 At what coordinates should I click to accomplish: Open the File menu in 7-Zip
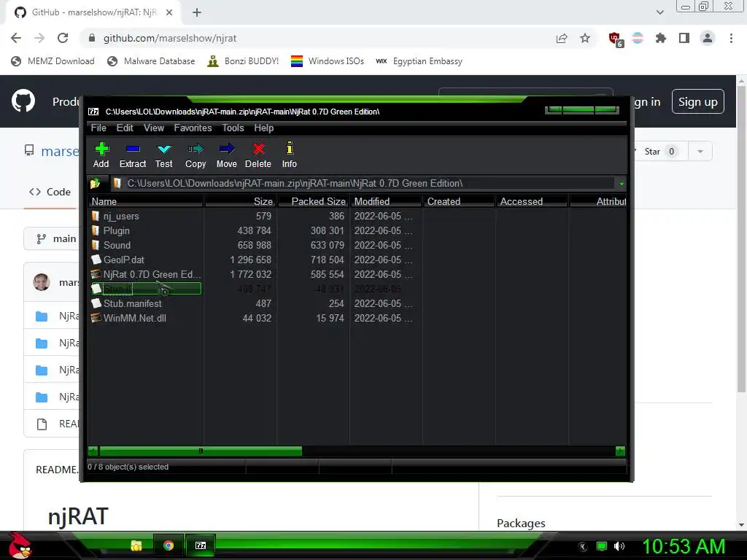pyautogui.click(x=98, y=128)
